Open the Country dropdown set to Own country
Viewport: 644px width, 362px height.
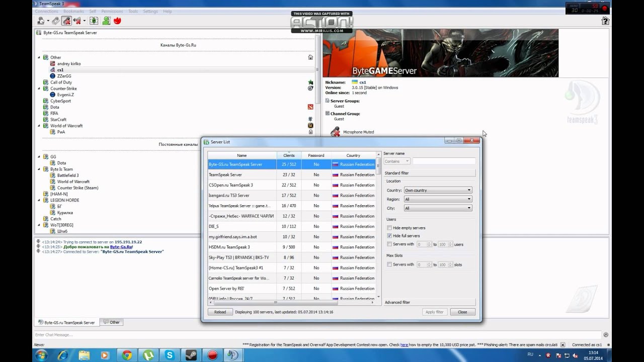[438, 190]
